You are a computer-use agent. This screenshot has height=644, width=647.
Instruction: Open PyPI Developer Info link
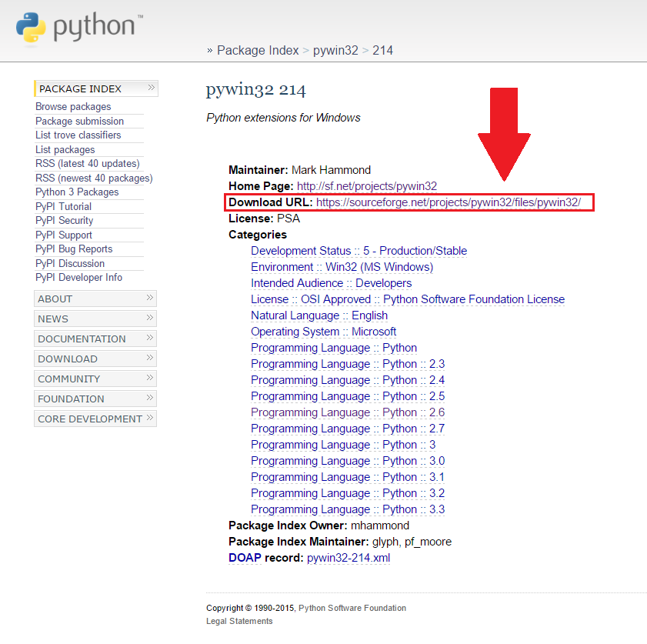tap(78, 278)
